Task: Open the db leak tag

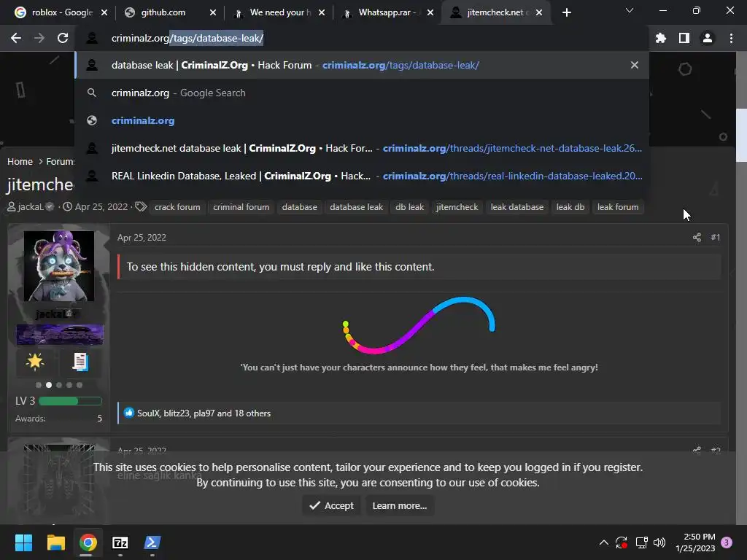Action: [x=409, y=207]
